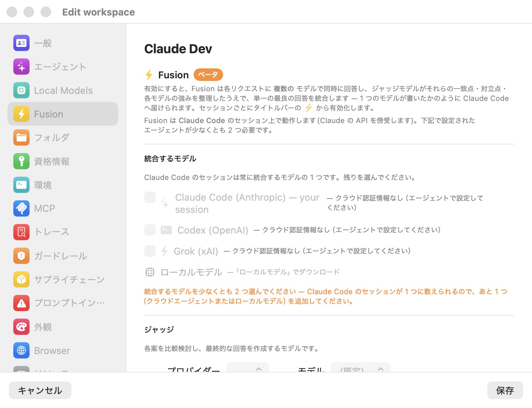Go to the フォルダ section

pos(63,138)
